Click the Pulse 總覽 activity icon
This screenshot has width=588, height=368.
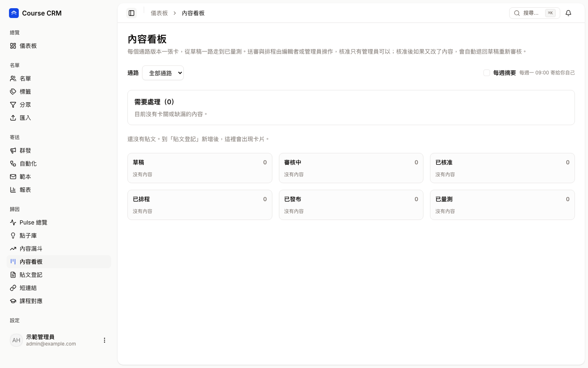[13, 222]
